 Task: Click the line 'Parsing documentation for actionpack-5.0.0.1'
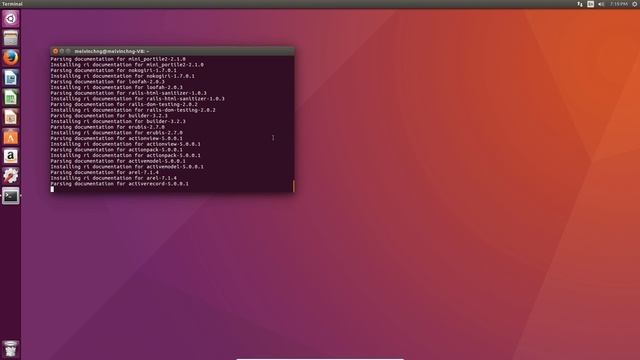(x=117, y=149)
